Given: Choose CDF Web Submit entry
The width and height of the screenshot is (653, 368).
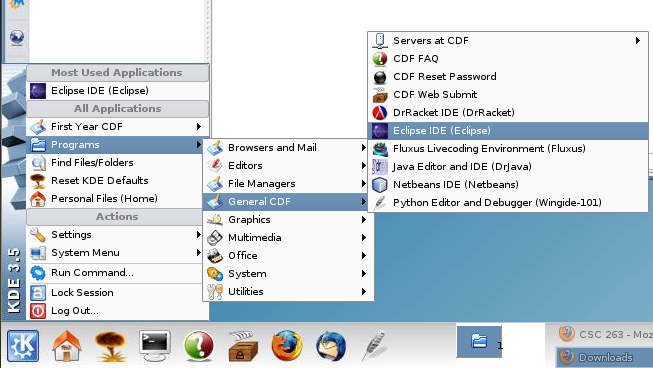Looking at the screenshot, I should click(508, 95).
